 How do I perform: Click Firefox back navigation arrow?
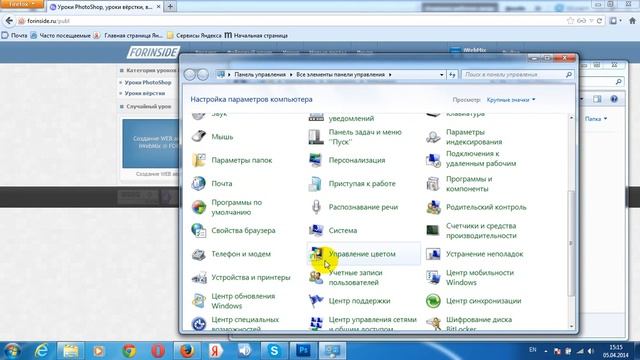tap(9, 21)
